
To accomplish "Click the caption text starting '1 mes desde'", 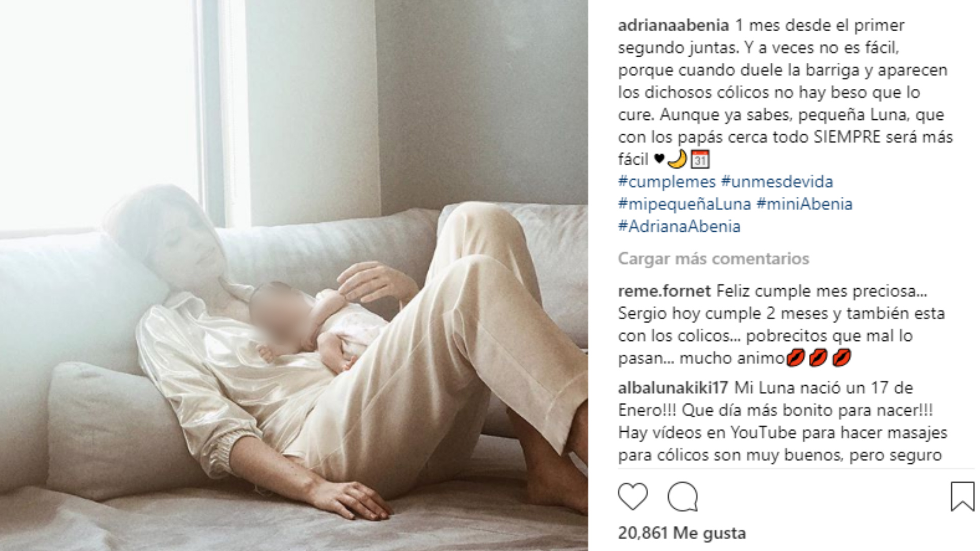I will coord(786,92).
